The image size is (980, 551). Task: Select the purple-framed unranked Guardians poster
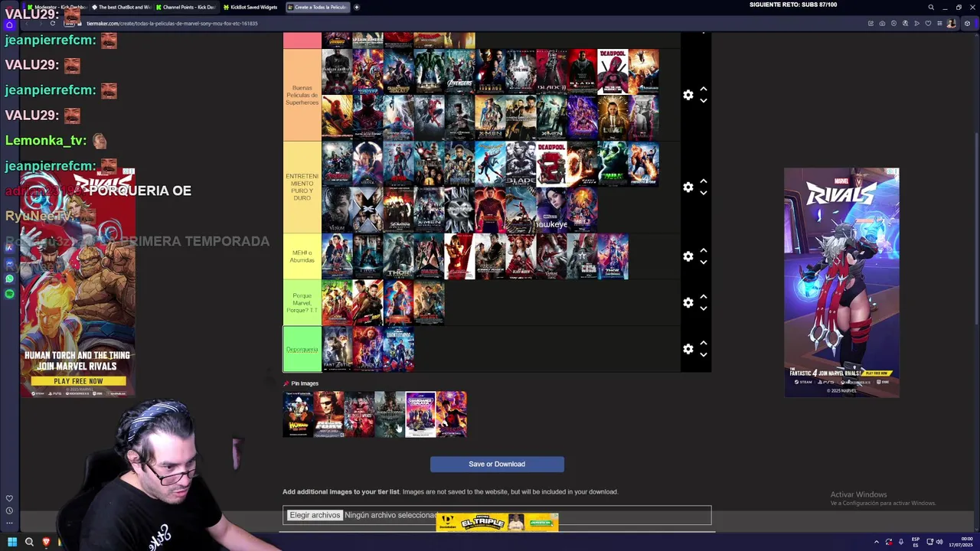point(420,414)
